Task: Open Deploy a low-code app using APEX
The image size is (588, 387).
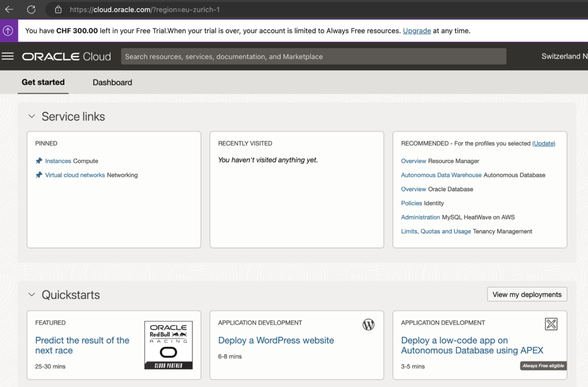Action: pos(472,345)
